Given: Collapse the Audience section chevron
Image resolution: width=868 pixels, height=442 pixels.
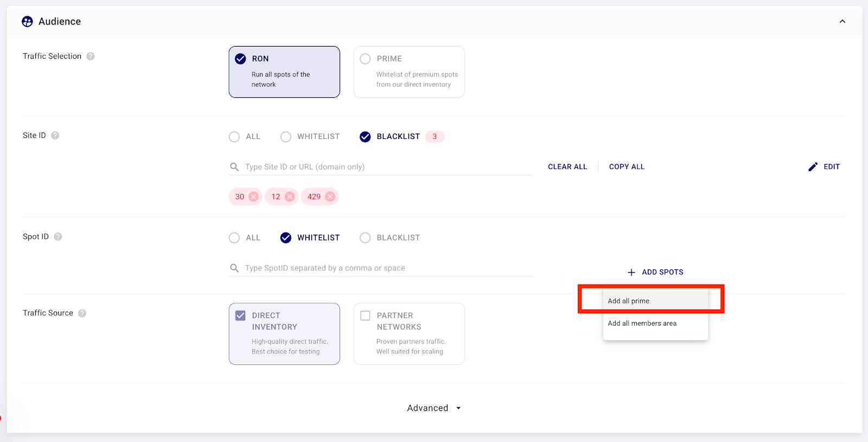Looking at the screenshot, I should [x=842, y=22].
